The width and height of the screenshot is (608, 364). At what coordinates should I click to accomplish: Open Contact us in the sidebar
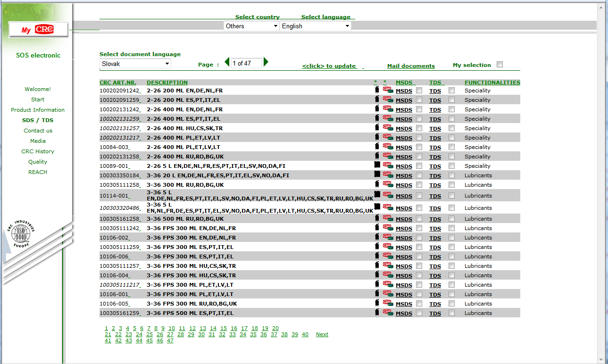pyautogui.click(x=38, y=131)
